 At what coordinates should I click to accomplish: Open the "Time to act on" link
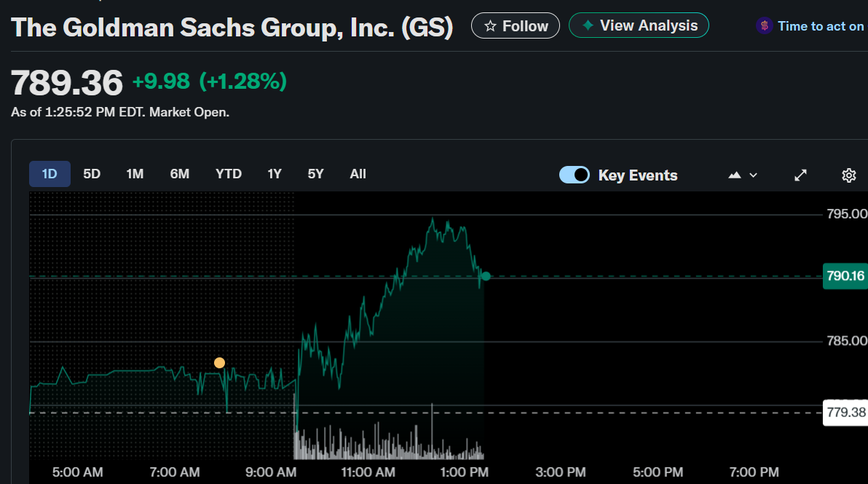point(820,26)
